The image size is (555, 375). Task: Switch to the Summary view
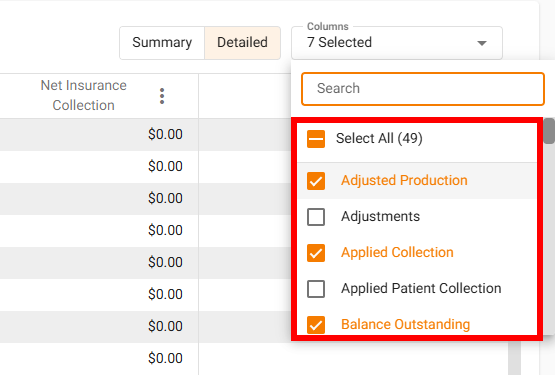click(162, 42)
